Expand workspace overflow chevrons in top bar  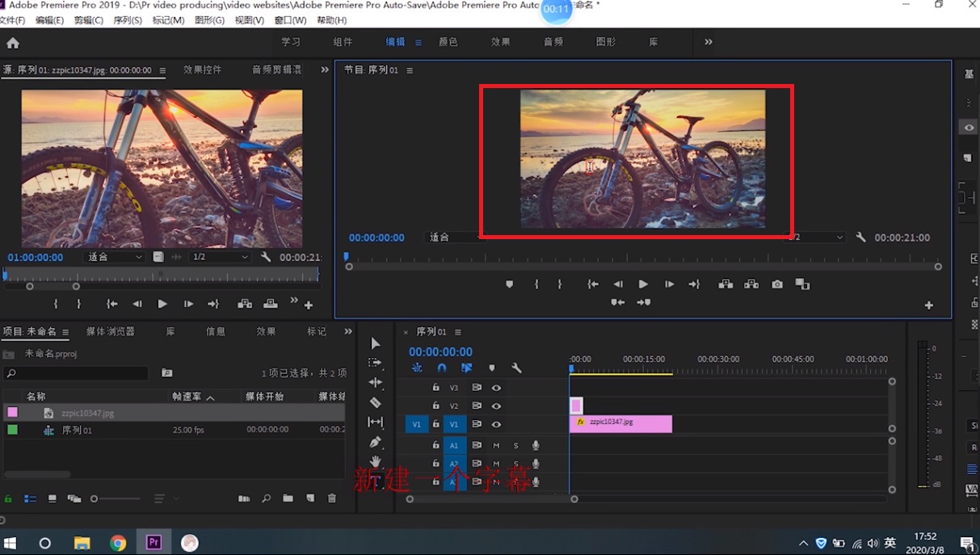pyautogui.click(x=709, y=42)
